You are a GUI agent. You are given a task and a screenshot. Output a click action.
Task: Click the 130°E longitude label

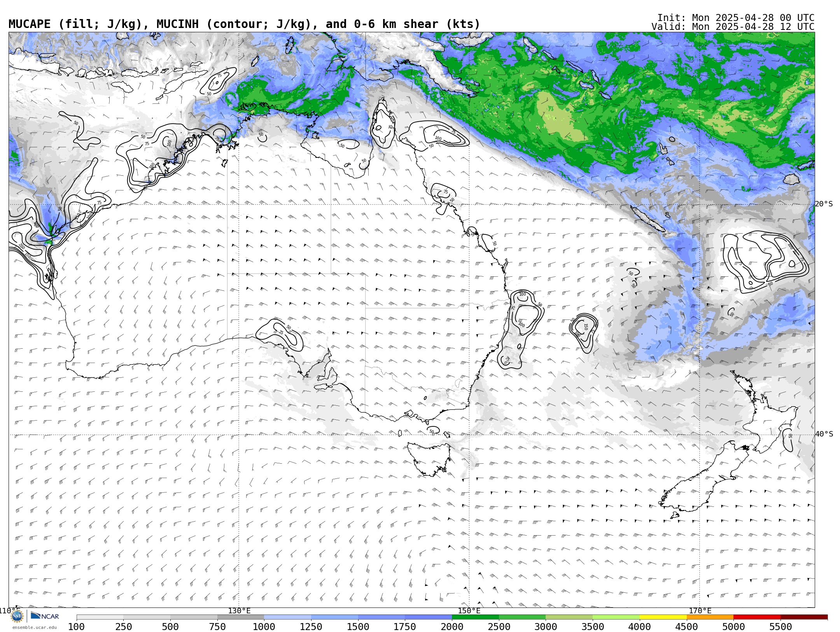coord(239,611)
